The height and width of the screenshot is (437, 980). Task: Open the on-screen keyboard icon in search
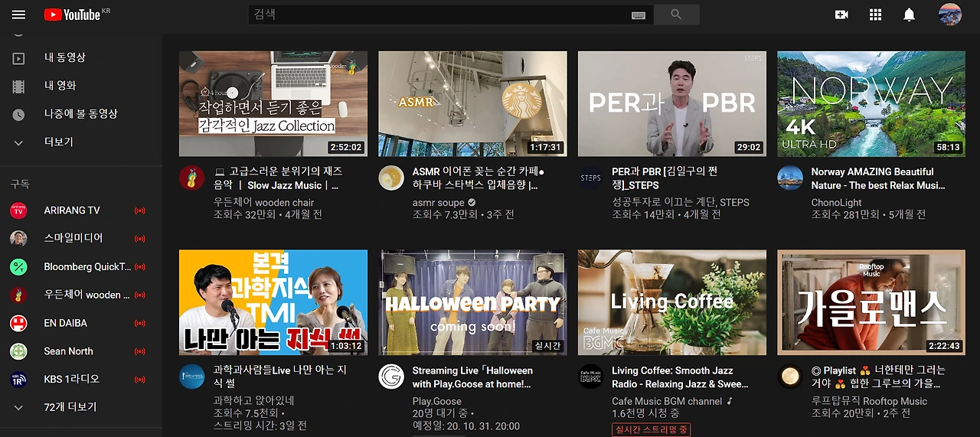pos(639,15)
